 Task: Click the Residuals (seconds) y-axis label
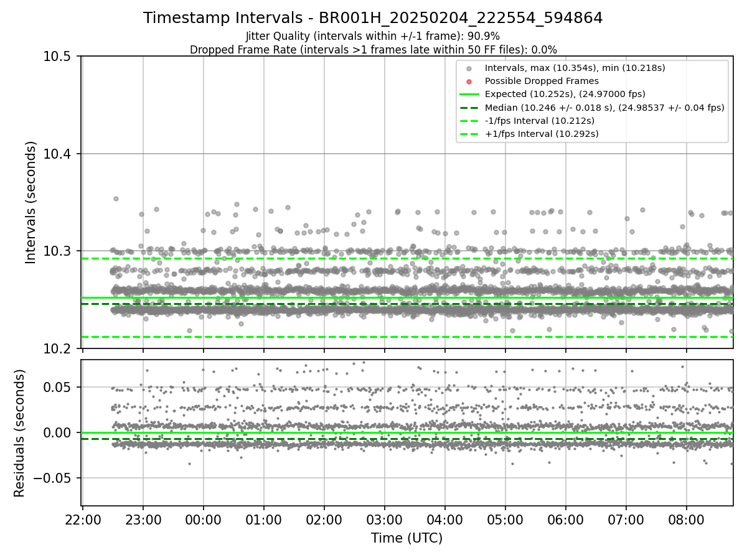pyautogui.click(x=19, y=433)
